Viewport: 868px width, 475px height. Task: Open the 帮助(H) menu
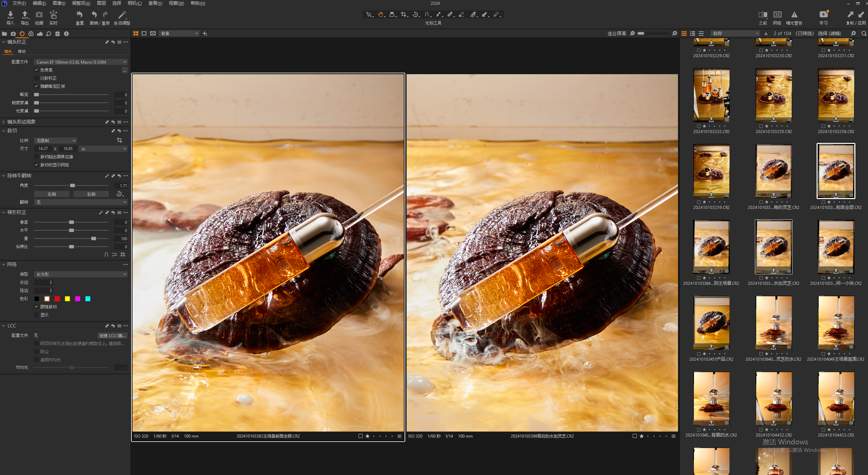pos(198,3)
